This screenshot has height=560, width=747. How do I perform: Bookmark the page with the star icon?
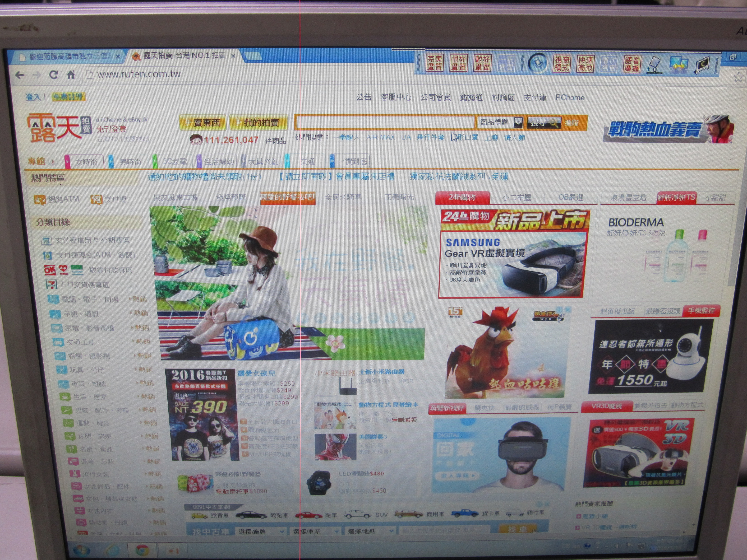(x=738, y=77)
